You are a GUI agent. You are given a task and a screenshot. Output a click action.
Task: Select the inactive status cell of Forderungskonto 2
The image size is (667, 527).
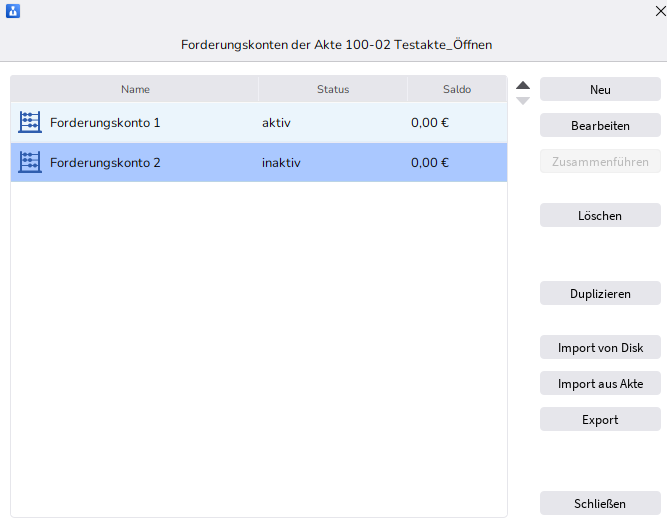281,163
